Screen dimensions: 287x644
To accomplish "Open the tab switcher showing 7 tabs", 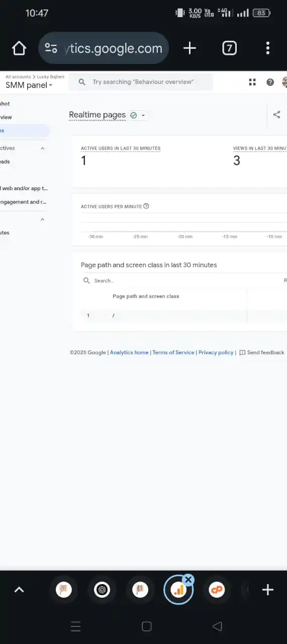I will click(x=229, y=48).
